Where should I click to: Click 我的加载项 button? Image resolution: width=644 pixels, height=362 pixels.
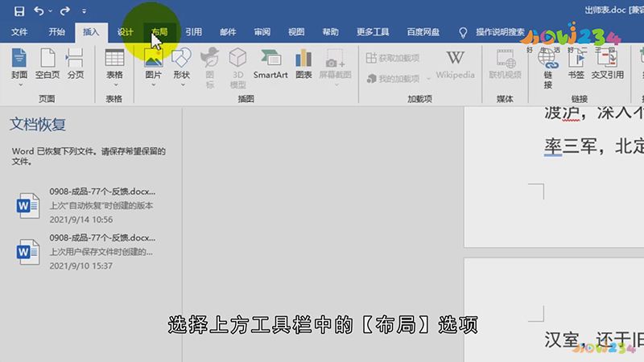tap(393, 78)
